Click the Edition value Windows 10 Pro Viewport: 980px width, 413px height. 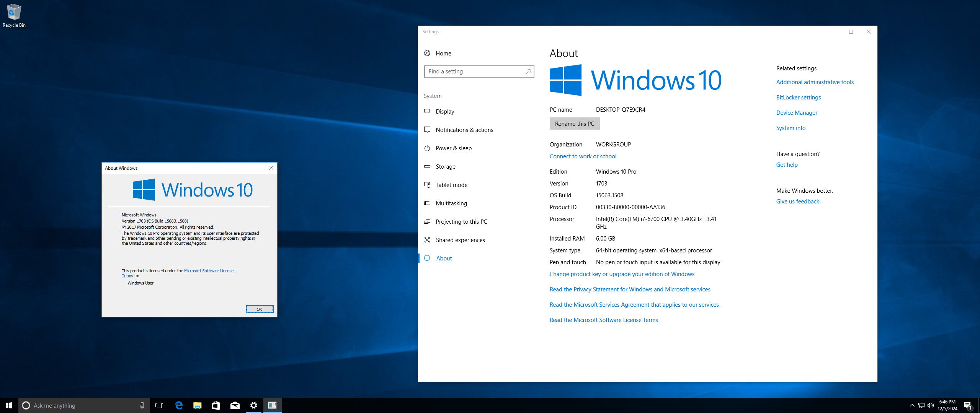(x=616, y=171)
